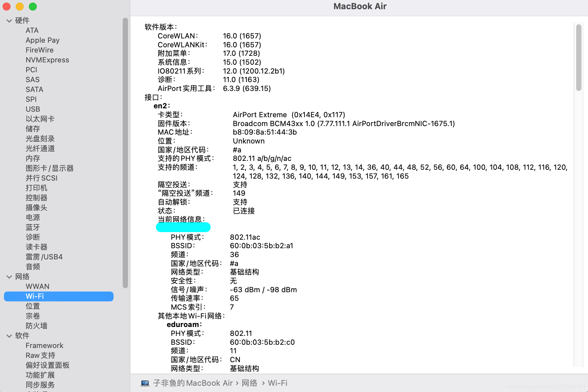Click the sidebar scrollbar thumb
The width and height of the screenshot is (588, 392).
125,153
